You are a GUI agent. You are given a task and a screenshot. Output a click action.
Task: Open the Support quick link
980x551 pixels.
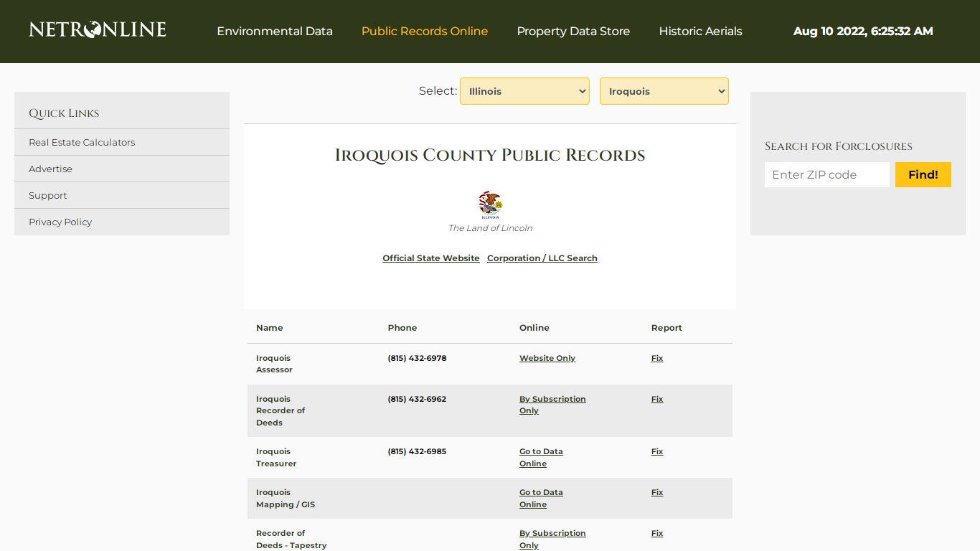pyautogui.click(x=47, y=195)
